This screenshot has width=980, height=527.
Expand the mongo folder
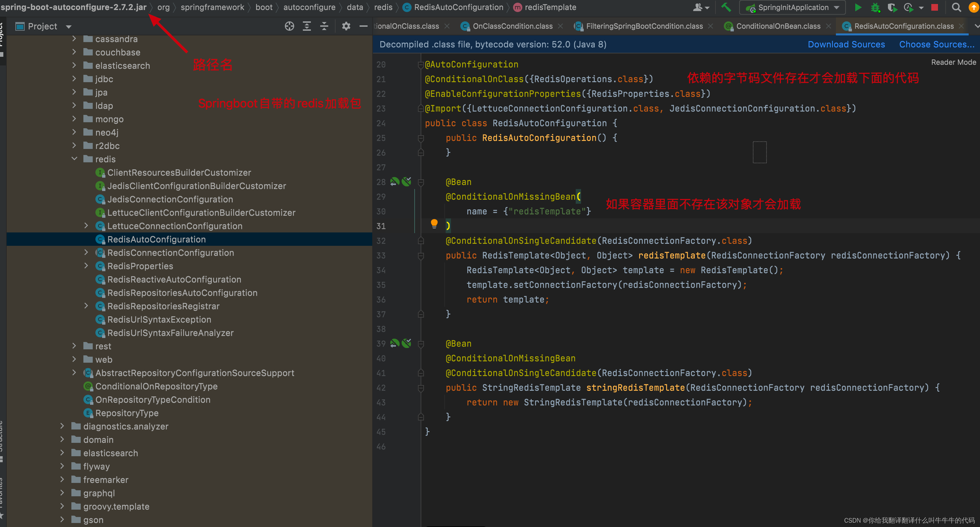(x=75, y=119)
